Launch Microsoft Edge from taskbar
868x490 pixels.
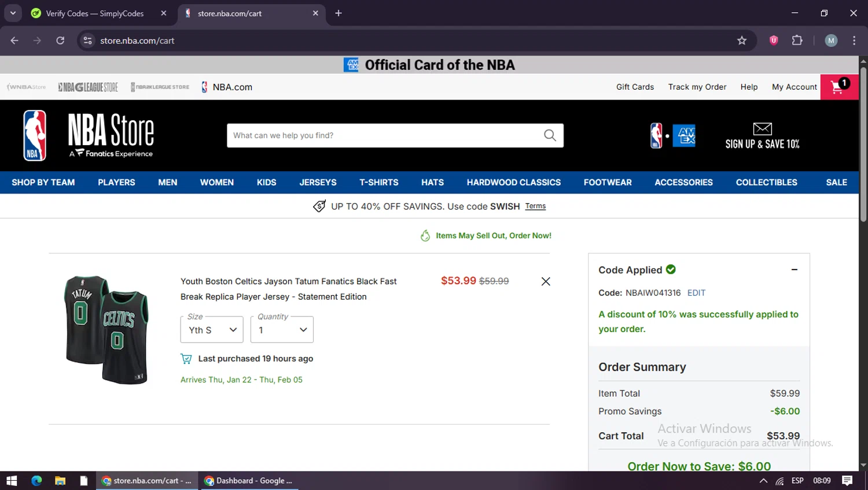(x=36, y=481)
